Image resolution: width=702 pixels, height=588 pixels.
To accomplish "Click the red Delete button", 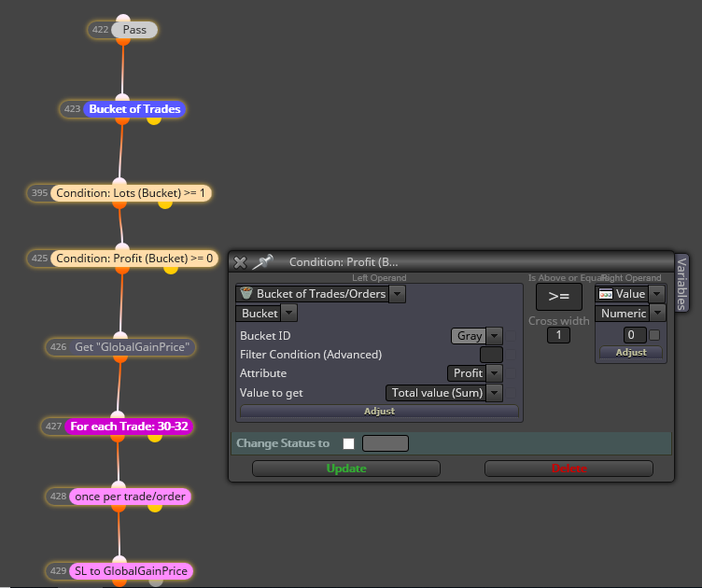I will 569,469.
